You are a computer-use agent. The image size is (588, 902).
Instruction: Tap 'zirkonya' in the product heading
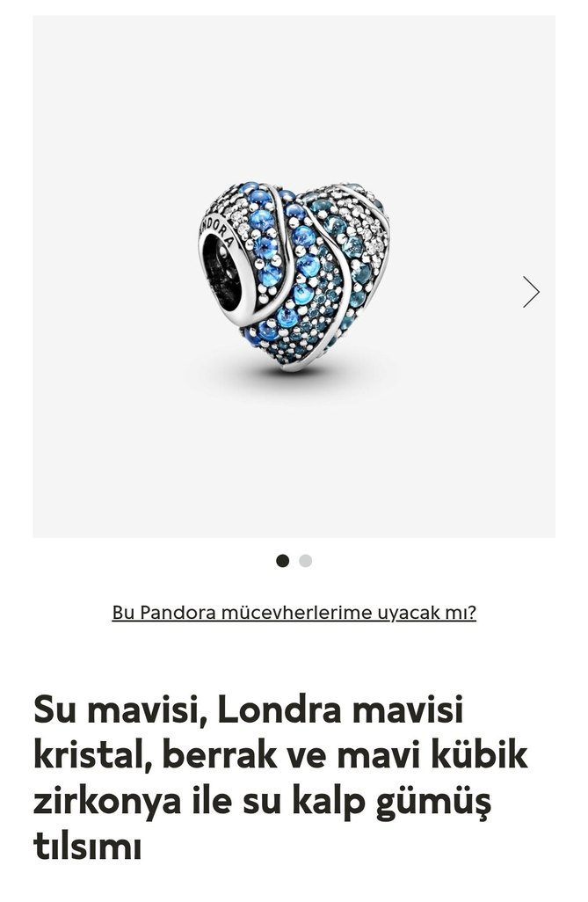click(107, 802)
